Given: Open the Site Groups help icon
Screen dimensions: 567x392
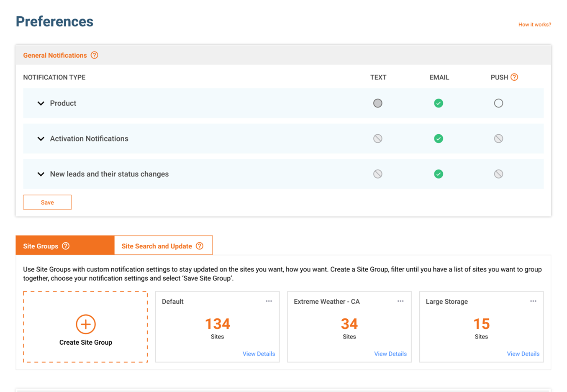Looking at the screenshot, I should [x=66, y=246].
